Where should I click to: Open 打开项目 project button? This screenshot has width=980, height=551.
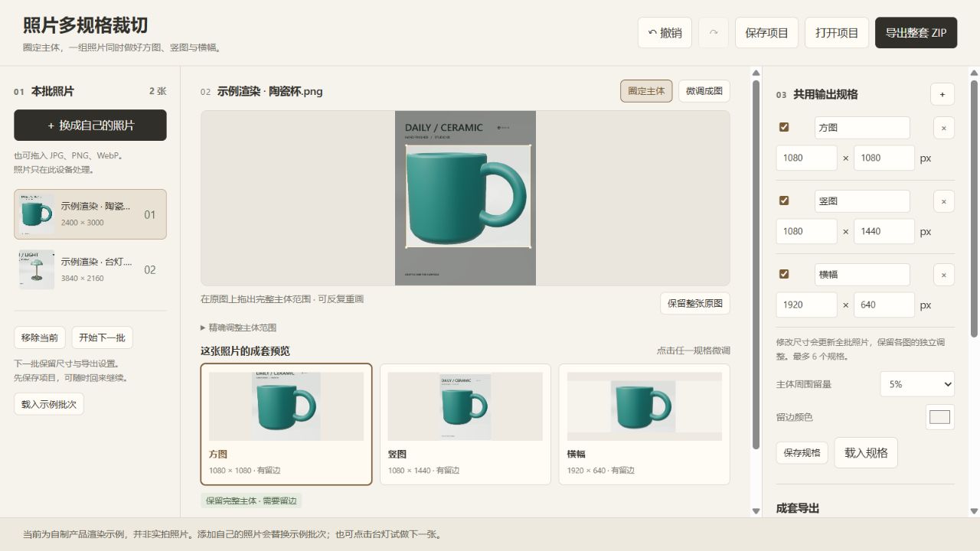point(837,33)
